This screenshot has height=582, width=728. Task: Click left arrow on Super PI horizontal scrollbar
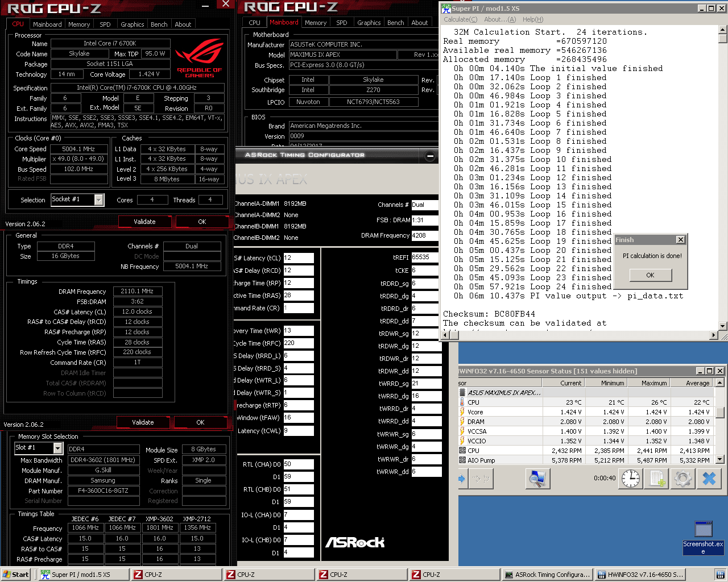[446, 335]
